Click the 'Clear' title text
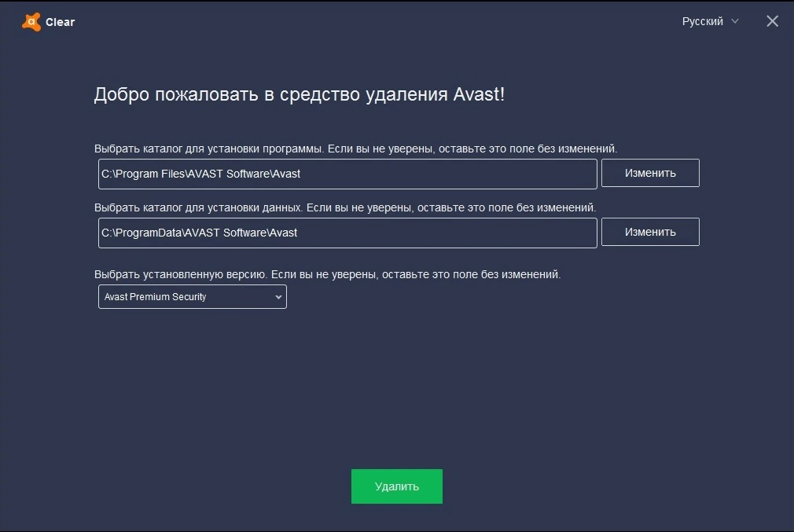The width and height of the screenshot is (794, 532). 61,22
